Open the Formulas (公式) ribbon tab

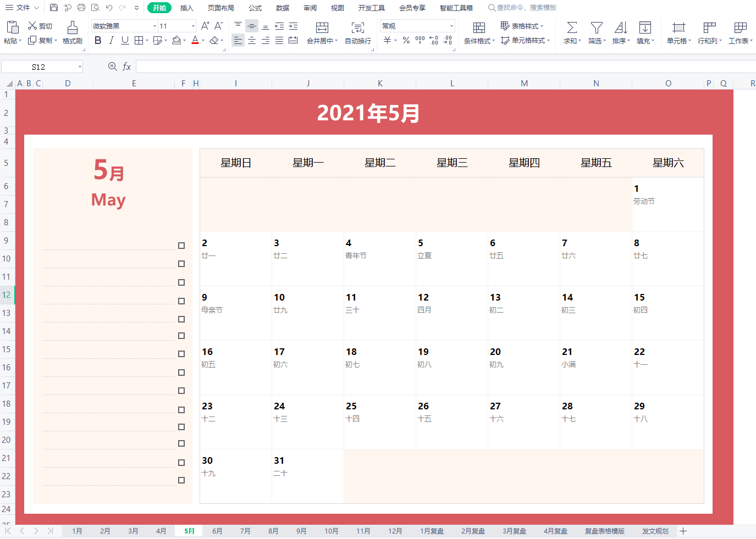[x=255, y=8]
